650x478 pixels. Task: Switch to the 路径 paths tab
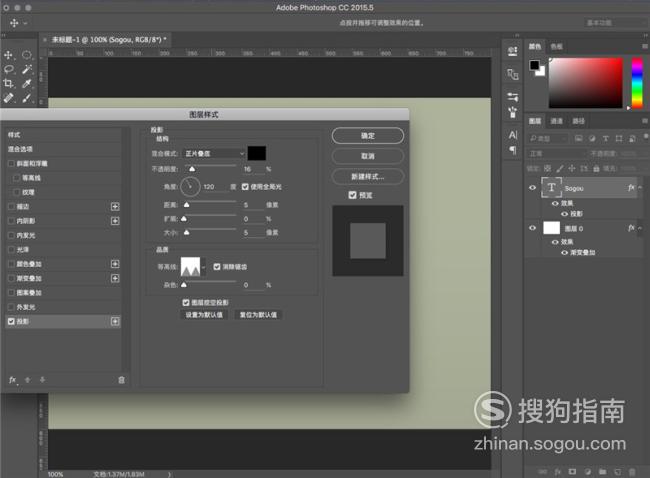578,121
